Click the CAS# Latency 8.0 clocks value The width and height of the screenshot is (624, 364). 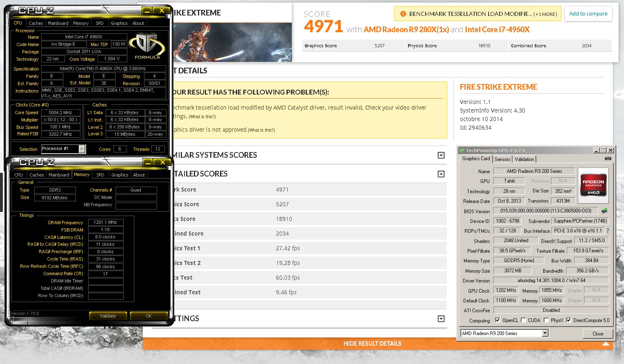[x=105, y=237]
